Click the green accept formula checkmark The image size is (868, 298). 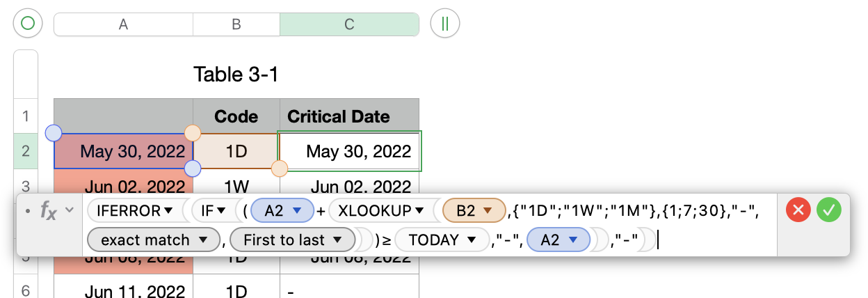[828, 210]
